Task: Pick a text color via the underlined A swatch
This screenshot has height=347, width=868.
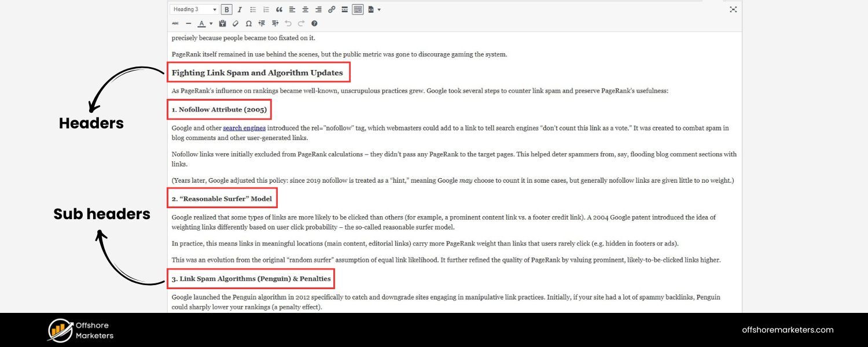Action: [x=201, y=24]
